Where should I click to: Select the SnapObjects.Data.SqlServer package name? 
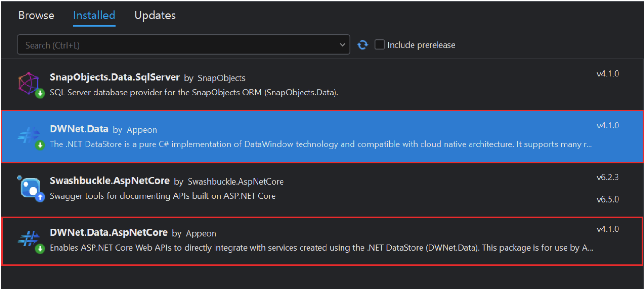point(114,77)
